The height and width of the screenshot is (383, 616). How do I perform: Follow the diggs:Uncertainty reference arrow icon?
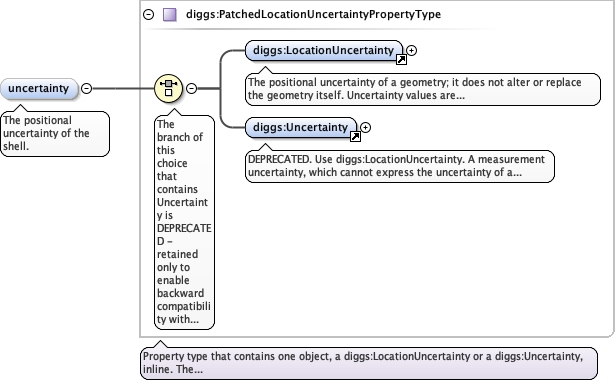(355, 137)
